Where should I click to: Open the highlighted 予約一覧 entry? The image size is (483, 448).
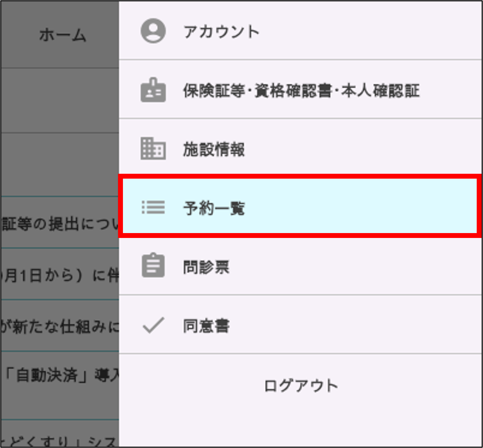tap(300, 208)
